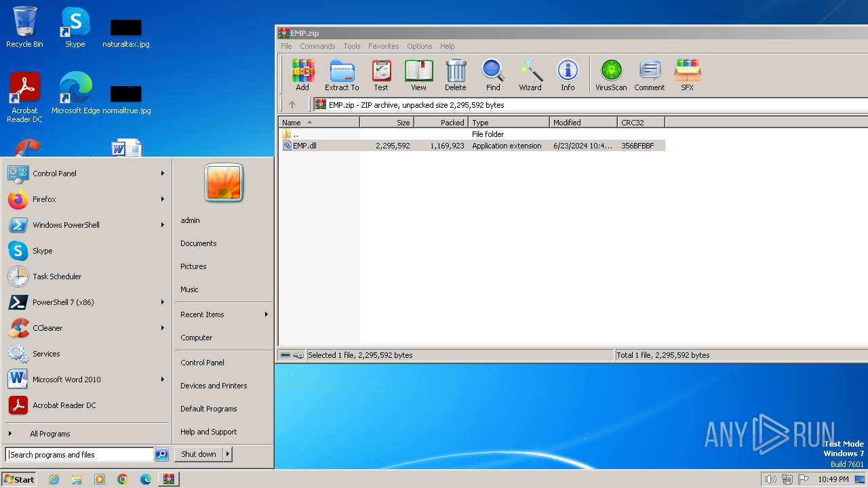This screenshot has width=868, height=488.
Task: Sort by the Size column header
Action: click(387, 123)
